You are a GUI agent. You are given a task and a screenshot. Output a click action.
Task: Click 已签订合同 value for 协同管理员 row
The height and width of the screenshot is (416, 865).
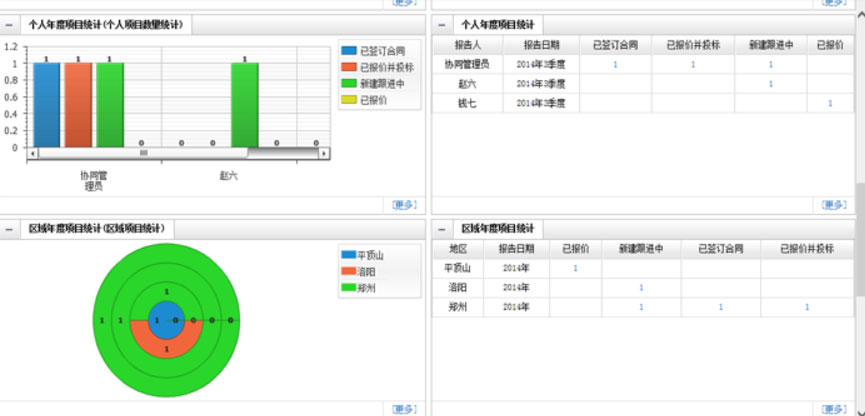pos(615,65)
